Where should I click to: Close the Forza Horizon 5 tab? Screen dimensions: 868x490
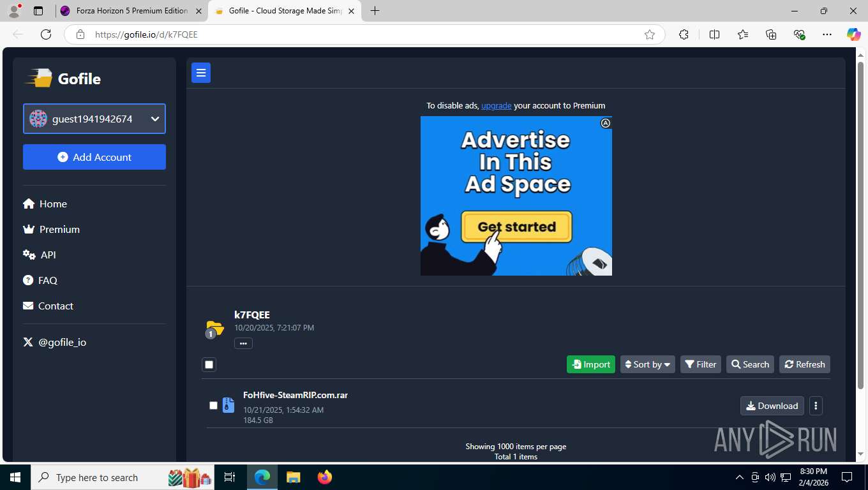point(198,11)
